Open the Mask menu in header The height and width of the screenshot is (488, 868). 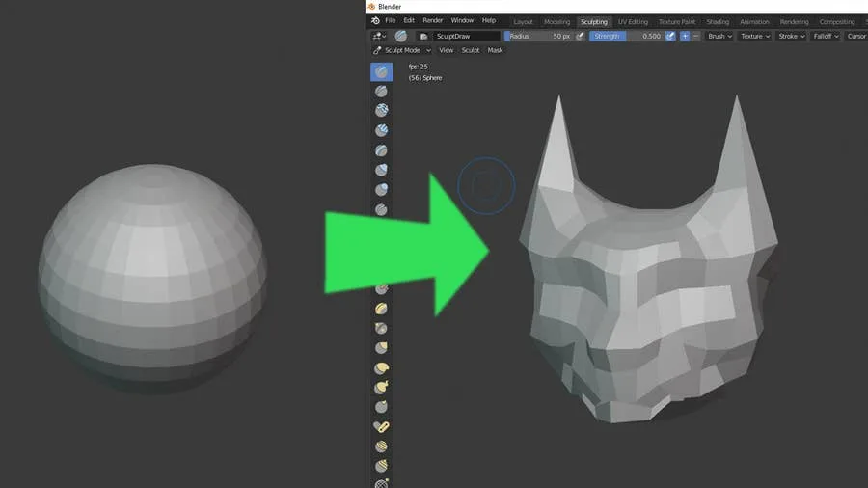(495, 50)
